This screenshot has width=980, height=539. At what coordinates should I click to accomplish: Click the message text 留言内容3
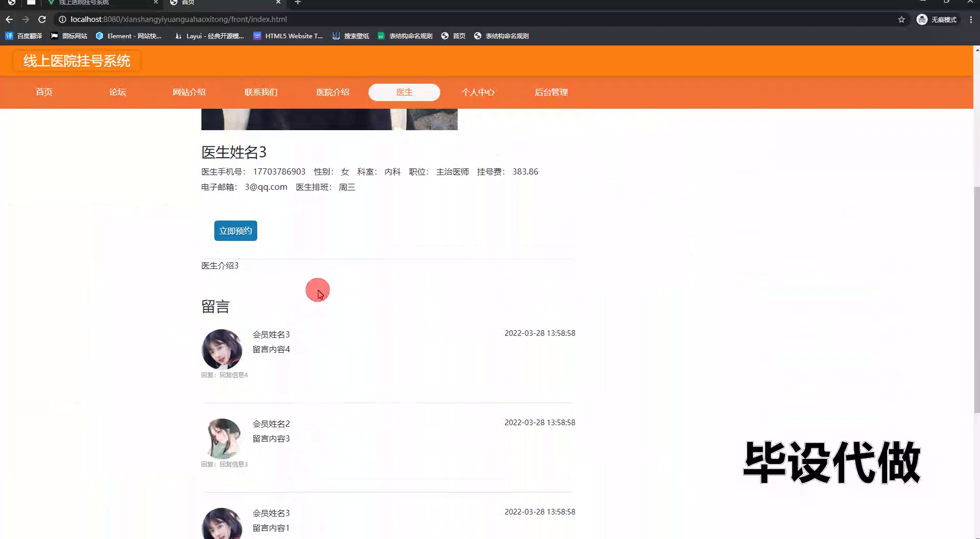271,438
